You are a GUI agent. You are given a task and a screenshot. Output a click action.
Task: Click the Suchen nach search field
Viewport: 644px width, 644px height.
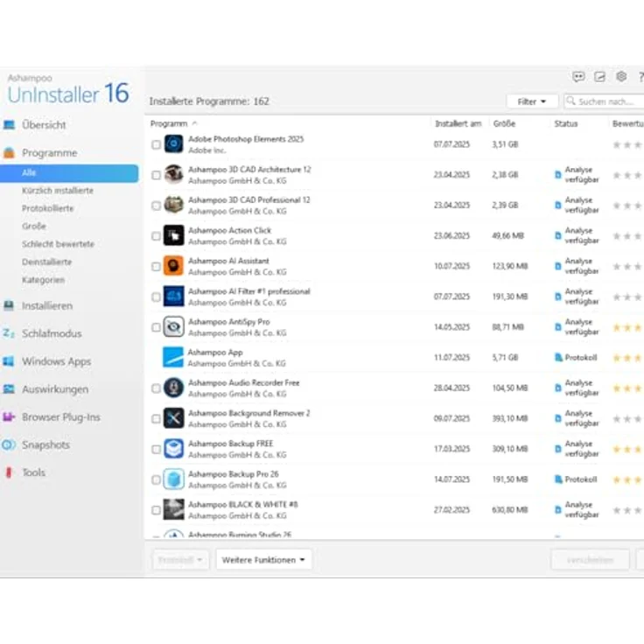pyautogui.click(x=604, y=101)
